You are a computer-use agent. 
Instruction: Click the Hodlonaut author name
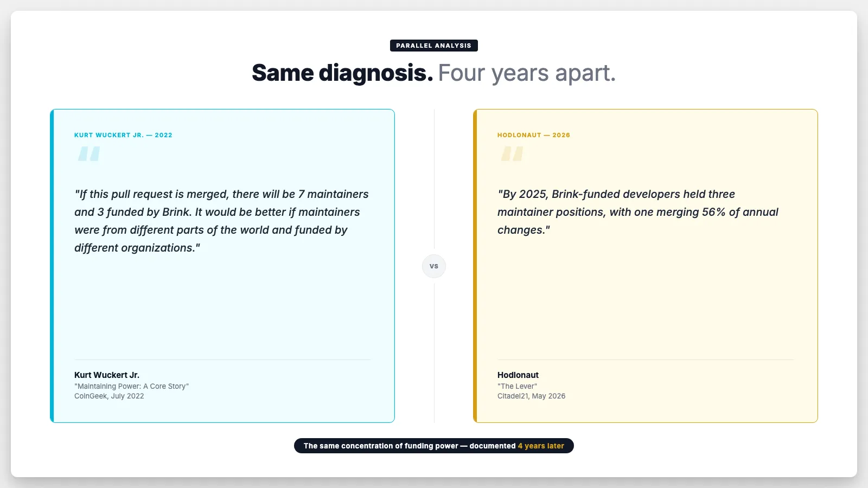[x=518, y=375]
